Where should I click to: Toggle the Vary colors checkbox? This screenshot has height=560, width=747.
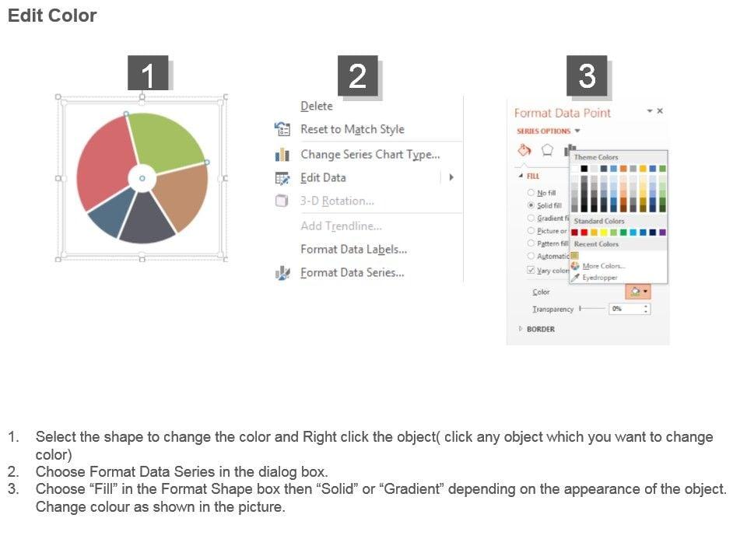(531, 271)
